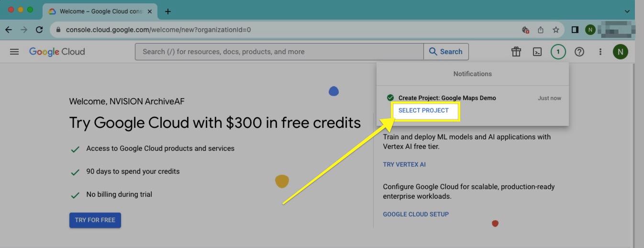Image resolution: width=644 pixels, height=248 pixels.
Task: Open the help question mark icon
Action: [x=579, y=52]
